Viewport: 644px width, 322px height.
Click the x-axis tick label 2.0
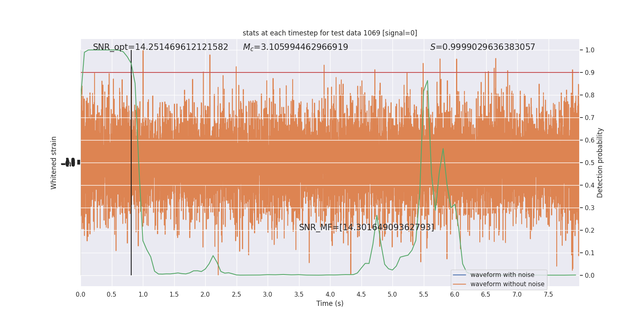(x=205, y=295)
